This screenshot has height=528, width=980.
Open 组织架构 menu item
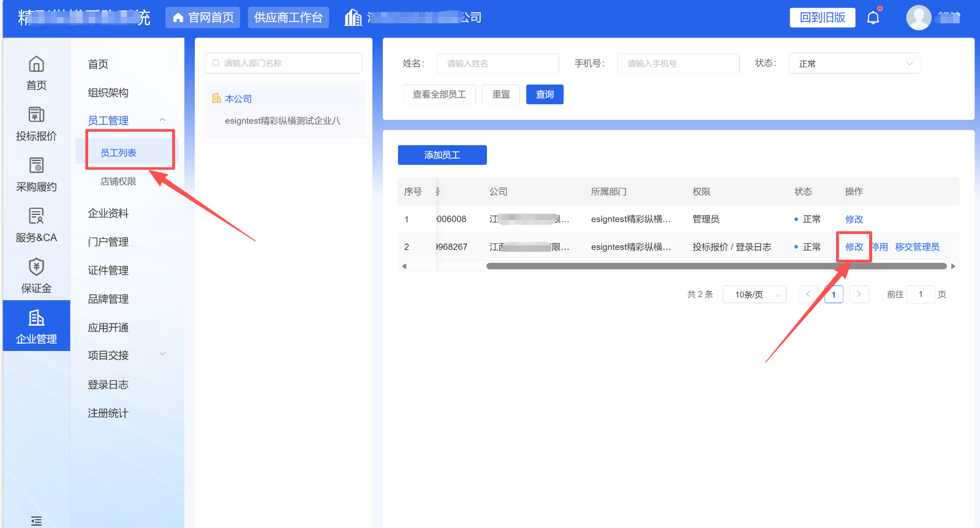coord(108,92)
